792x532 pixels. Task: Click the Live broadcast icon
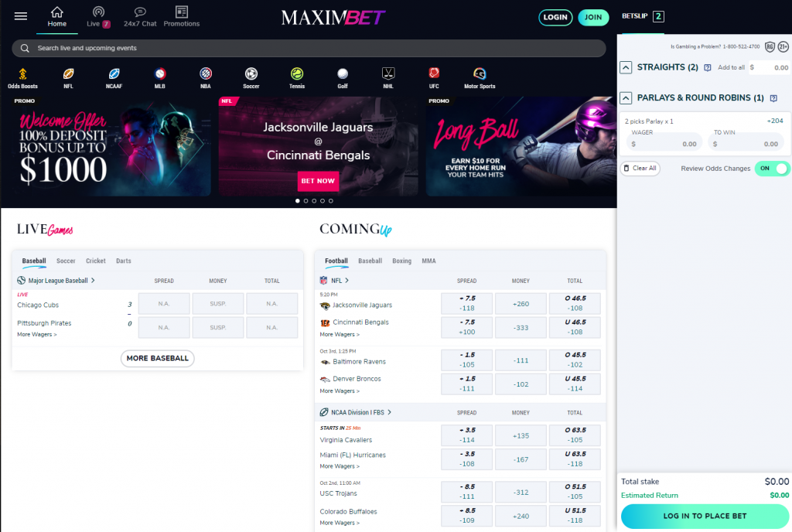98,12
